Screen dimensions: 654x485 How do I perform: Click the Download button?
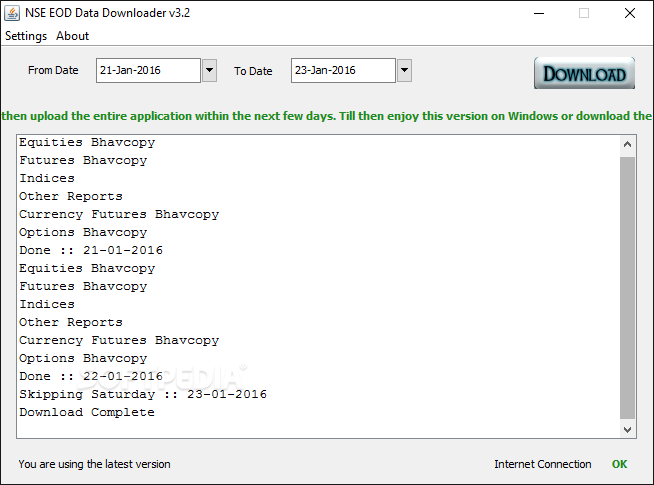click(584, 73)
